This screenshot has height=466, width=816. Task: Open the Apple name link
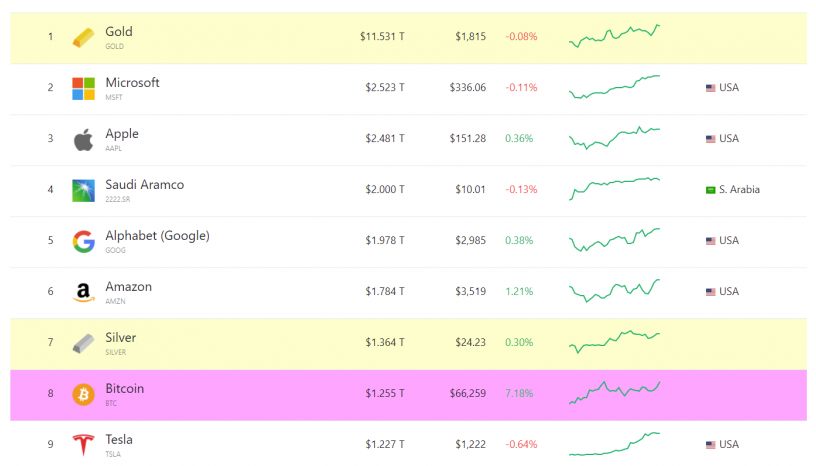(x=122, y=134)
